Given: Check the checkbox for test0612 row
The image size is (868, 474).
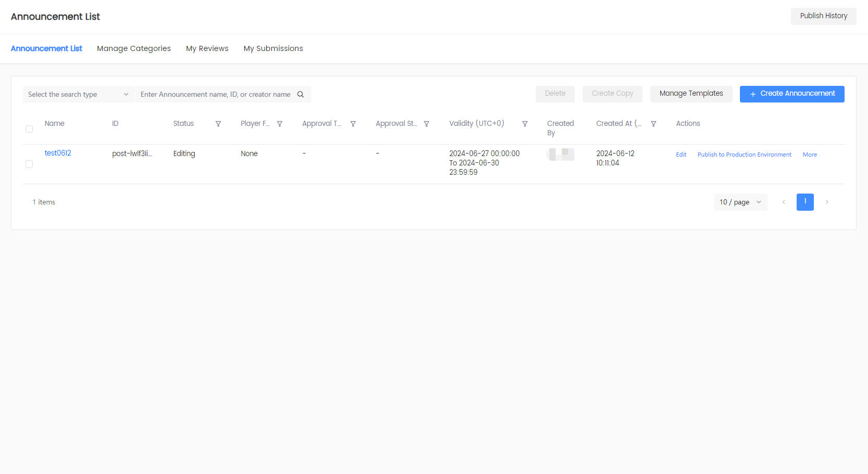Looking at the screenshot, I should [x=29, y=164].
